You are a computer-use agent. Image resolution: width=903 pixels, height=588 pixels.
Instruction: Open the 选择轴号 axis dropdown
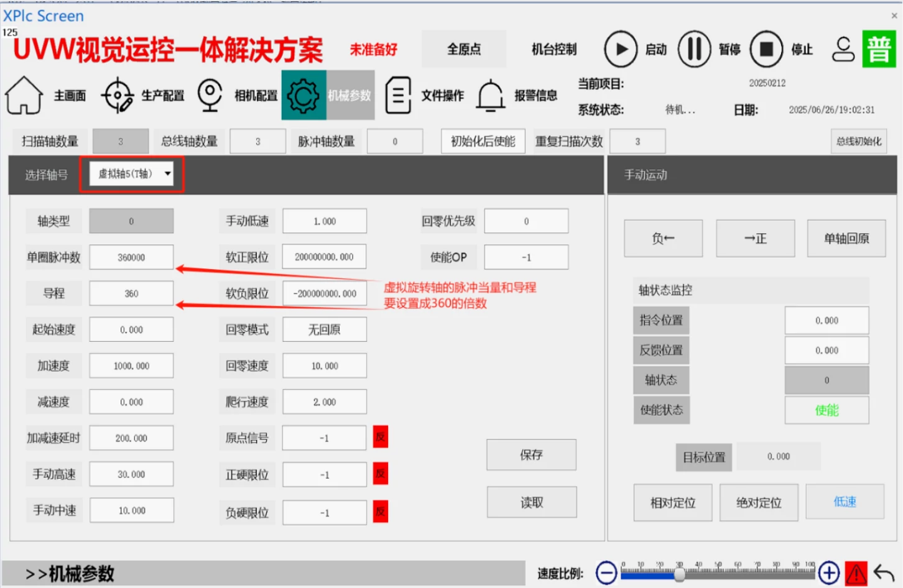coord(132,174)
